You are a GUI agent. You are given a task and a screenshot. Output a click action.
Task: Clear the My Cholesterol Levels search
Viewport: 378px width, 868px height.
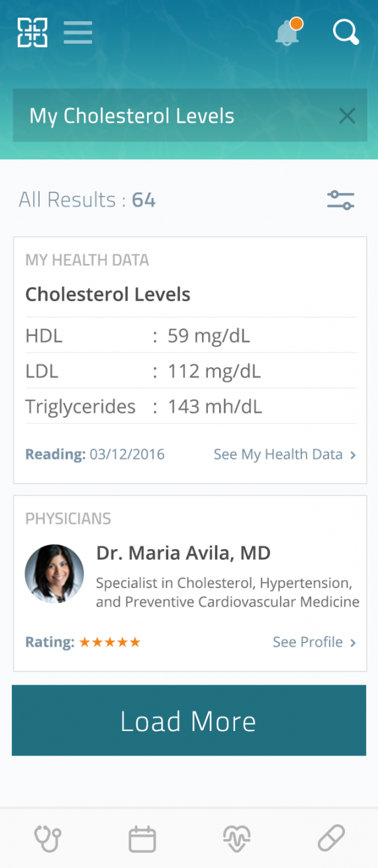pos(347,116)
